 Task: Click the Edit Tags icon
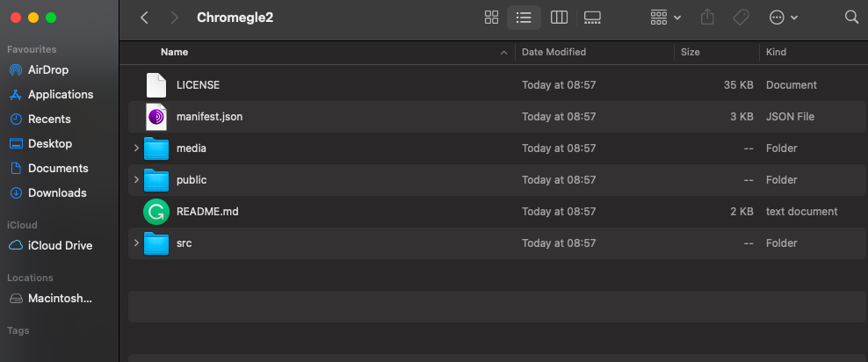tap(741, 18)
